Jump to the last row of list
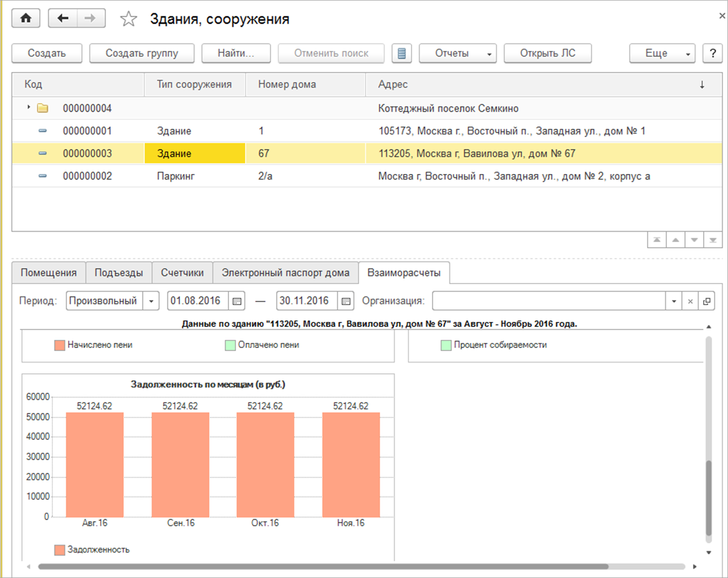This screenshot has height=578, width=728. (713, 240)
